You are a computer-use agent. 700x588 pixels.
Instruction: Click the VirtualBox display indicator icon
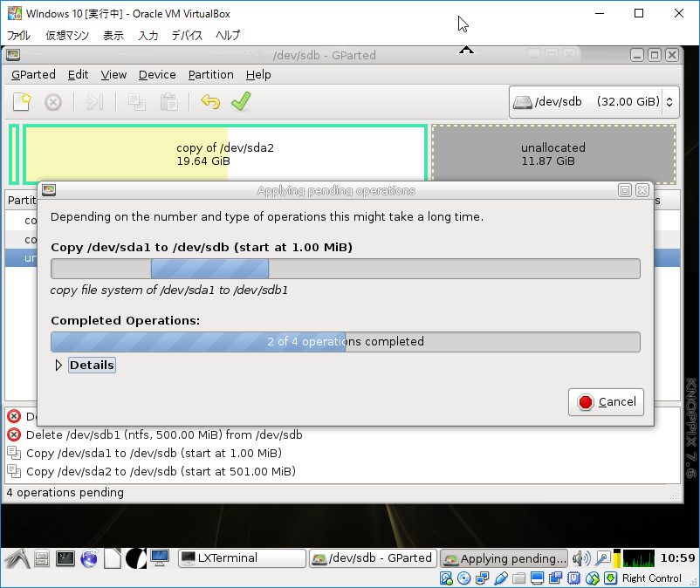coord(537,578)
